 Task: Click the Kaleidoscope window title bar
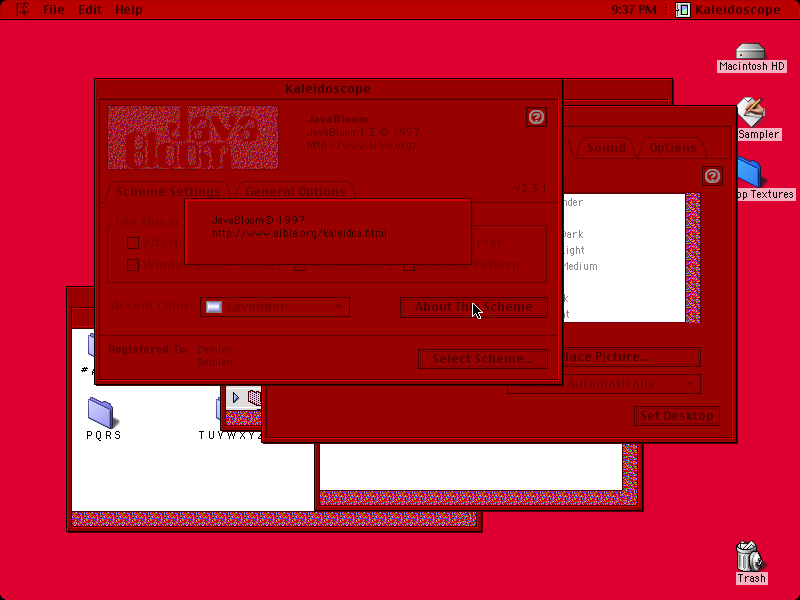[328, 89]
